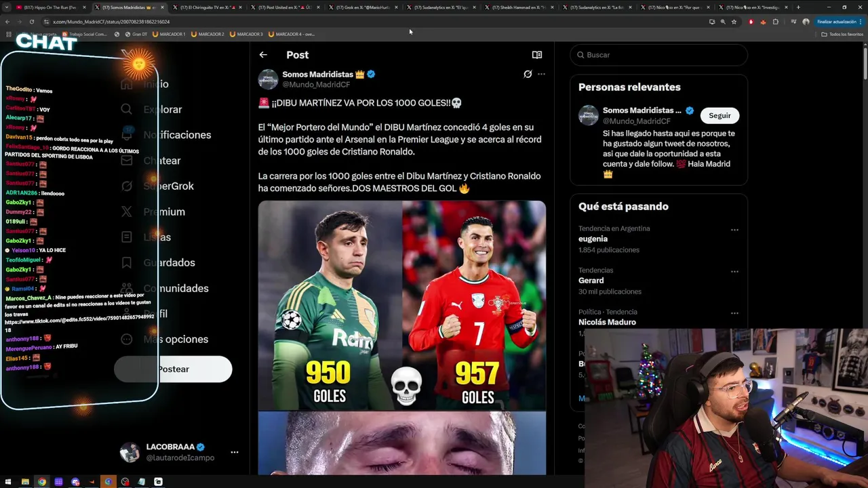This screenshot has height=488, width=868.
Task: Open reader view icon beside Post header
Action: point(536,55)
